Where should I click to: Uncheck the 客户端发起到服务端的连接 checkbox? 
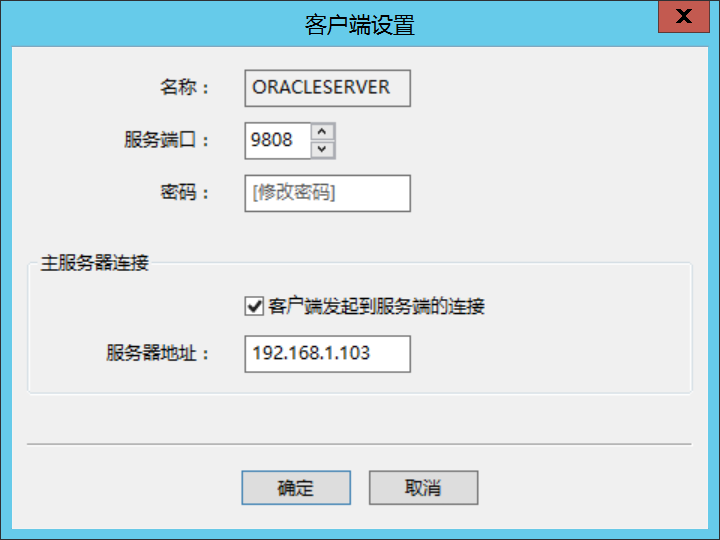(x=253, y=306)
